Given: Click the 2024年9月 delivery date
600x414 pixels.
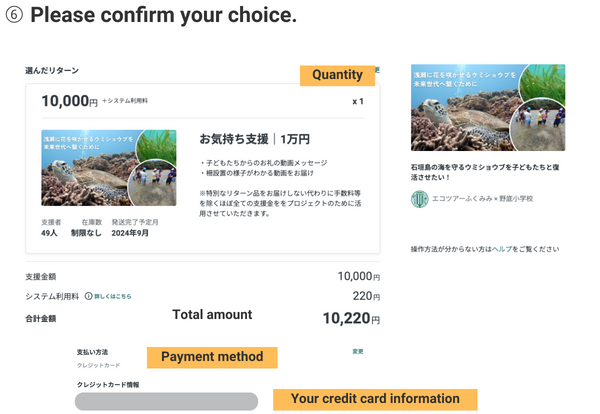Looking at the screenshot, I should pyautogui.click(x=131, y=233).
